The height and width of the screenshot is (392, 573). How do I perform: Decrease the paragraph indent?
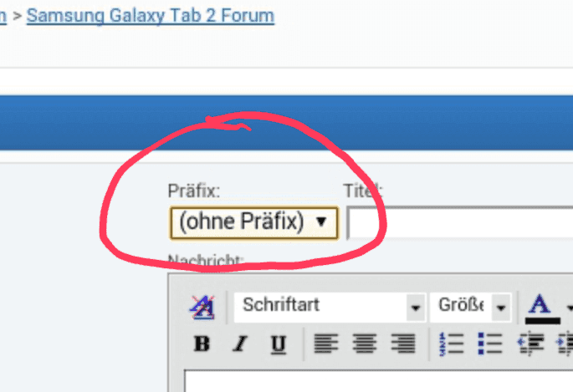pyautogui.click(x=530, y=344)
